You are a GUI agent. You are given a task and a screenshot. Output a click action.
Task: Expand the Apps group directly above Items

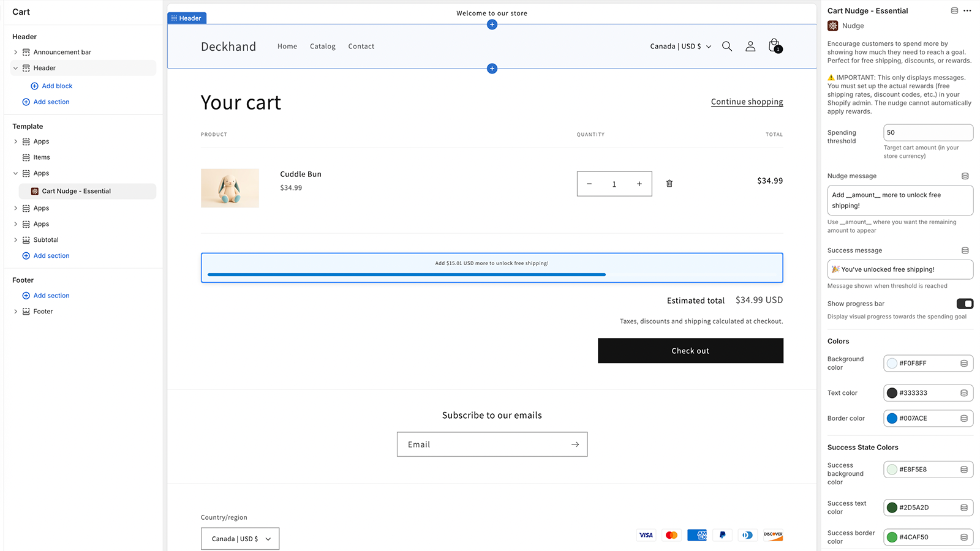tap(15, 141)
